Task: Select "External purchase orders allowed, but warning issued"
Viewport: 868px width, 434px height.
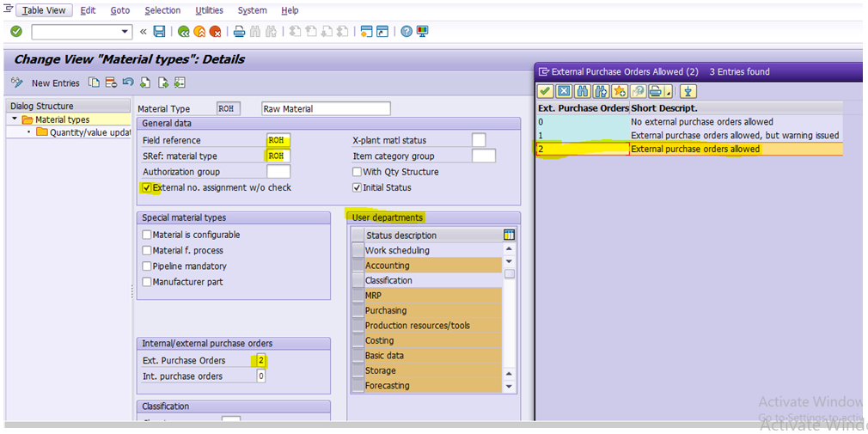Action: coord(690,136)
